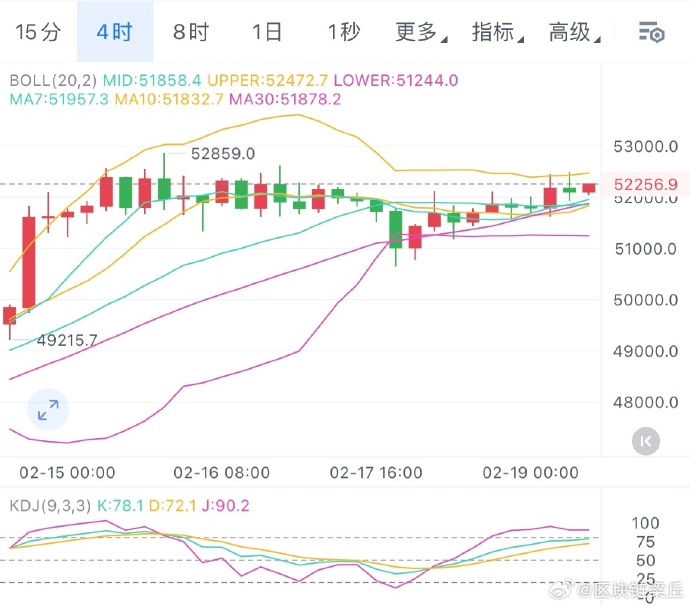Choose the 1日 timeframe
The image size is (690, 606).
(267, 32)
